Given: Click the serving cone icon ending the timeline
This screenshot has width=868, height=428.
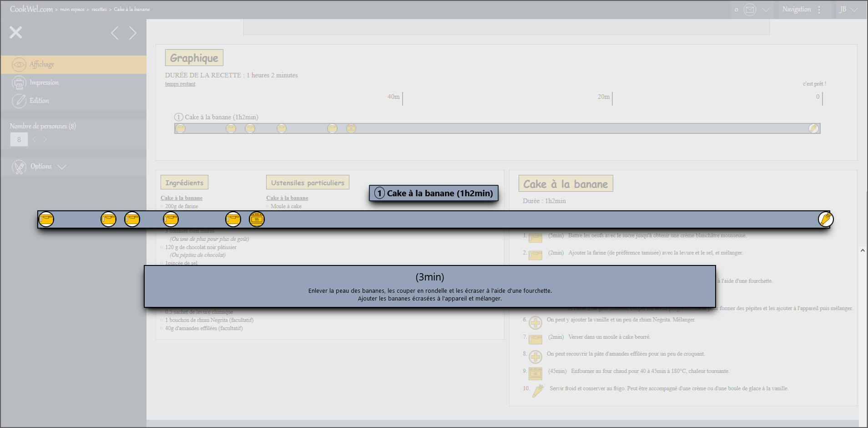Looking at the screenshot, I should pyautogui.click(x=825, y=219).
